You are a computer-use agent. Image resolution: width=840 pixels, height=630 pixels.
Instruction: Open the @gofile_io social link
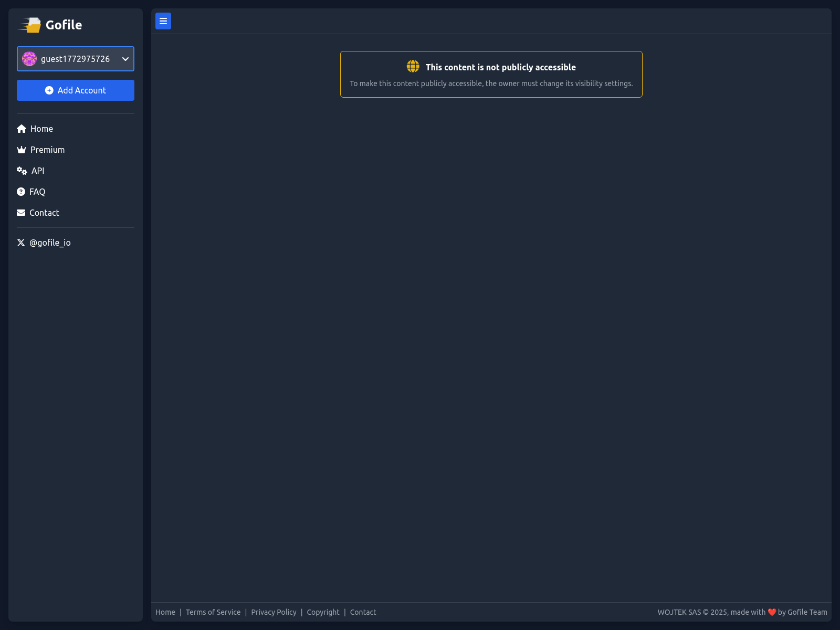[44, 243]
